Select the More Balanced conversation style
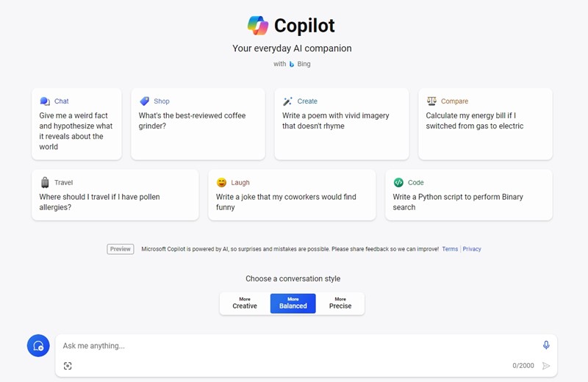Screen dimensions: 588x382 (x=293, y=303)
